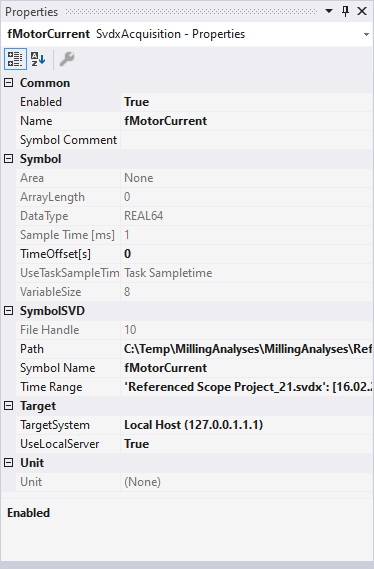Select the Path property value
The image size is (374, 569).
click(247, 349)
